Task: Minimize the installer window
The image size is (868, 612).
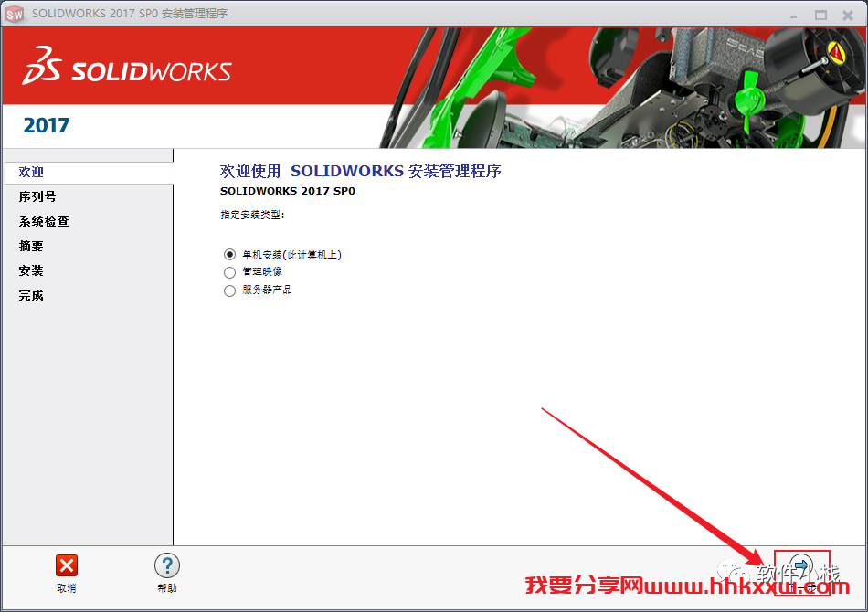Action: (793, 16)
